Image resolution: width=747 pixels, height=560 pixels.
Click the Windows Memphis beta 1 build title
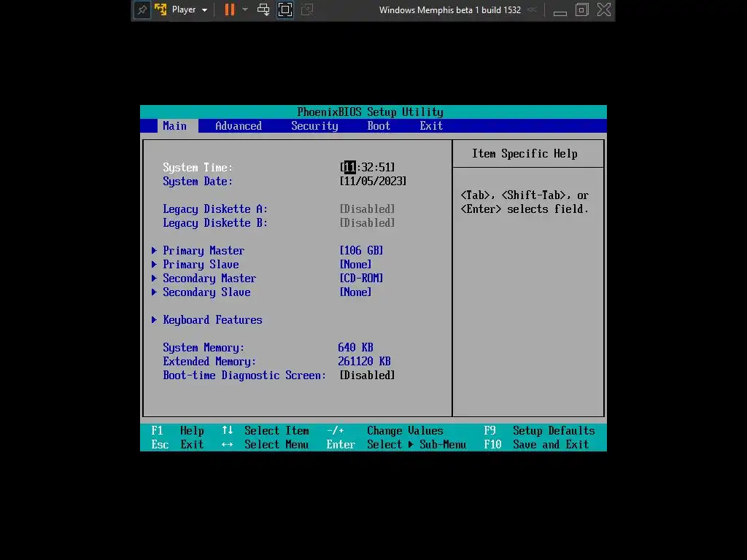pyautogui.click(x=449, y=10)
